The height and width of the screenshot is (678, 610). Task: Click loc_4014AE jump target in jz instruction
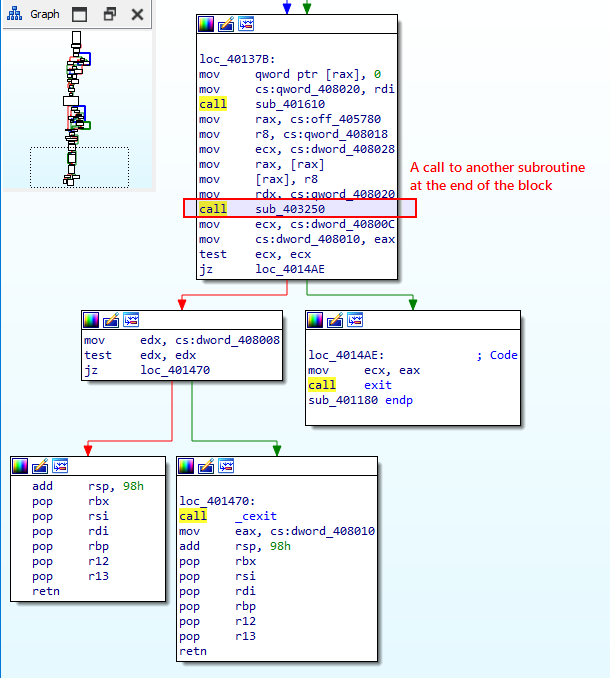click(x=290, y=269)
